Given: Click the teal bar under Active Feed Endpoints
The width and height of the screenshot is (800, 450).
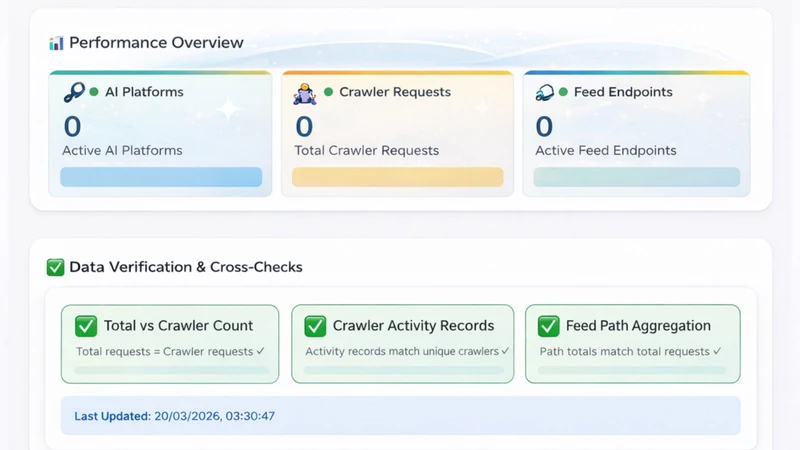Looking at the screenshot, I should click(x=637, y=177).
